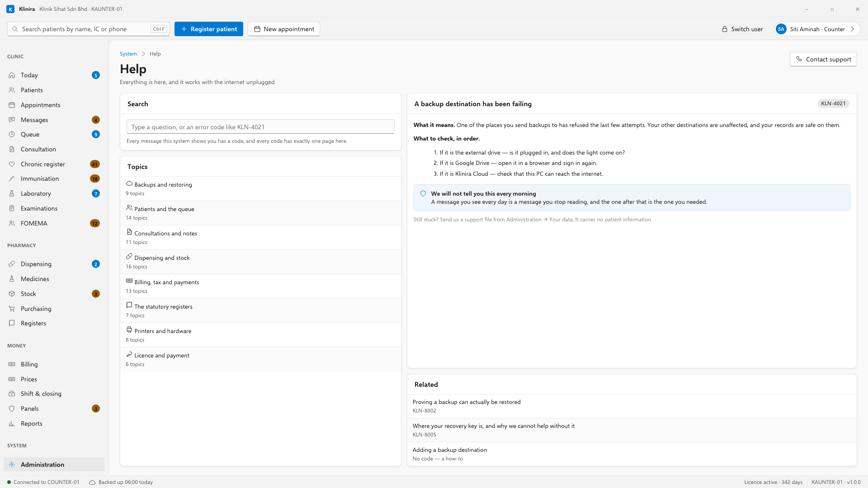This screenshot has height=488, width=868.
Task: Click the New appointment button
Action: (x=284, y=29)
